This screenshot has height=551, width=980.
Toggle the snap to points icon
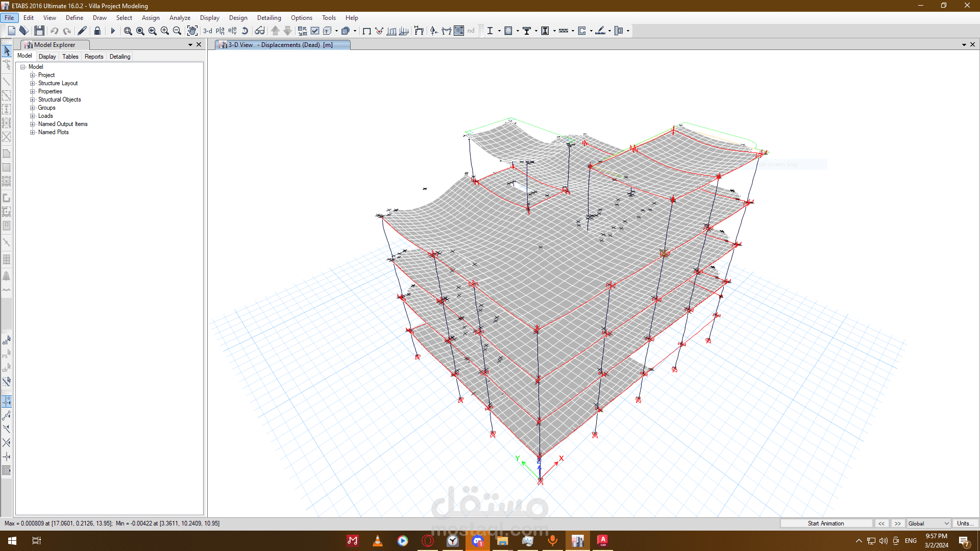(x=7, y=402)
